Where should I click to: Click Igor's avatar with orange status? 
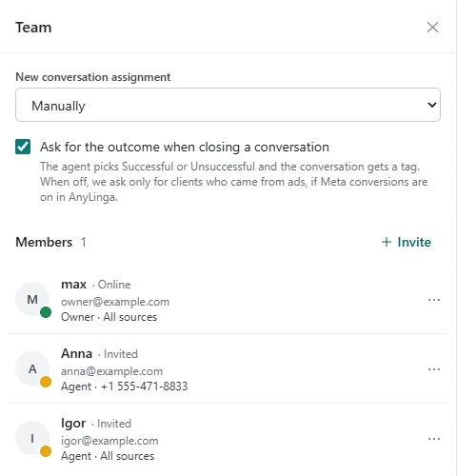pos(32,438)
